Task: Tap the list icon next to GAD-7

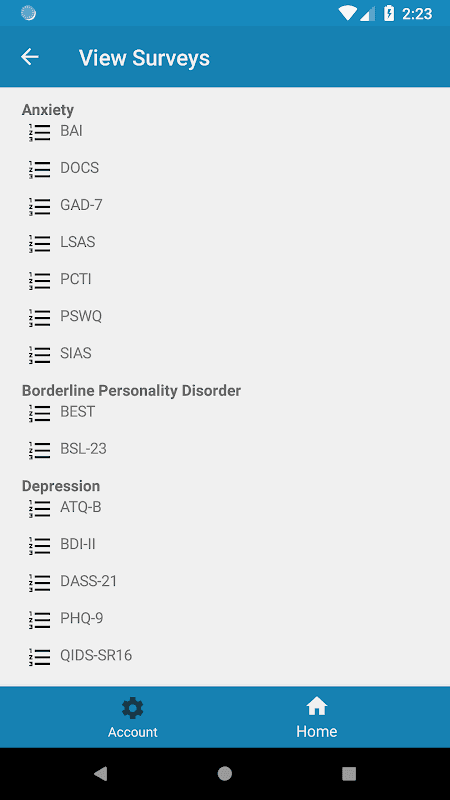Action: (x=39, y=206)
